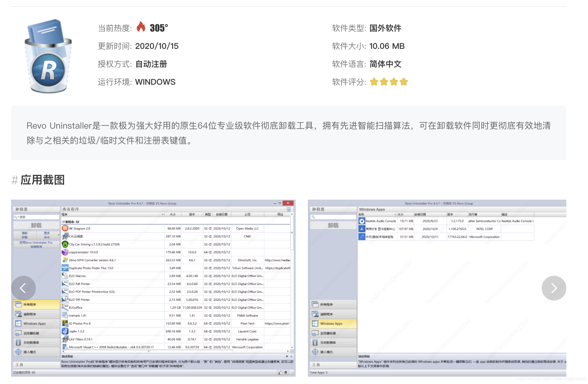Click the Joplin 1.3.2 icon

click(65, 331)
